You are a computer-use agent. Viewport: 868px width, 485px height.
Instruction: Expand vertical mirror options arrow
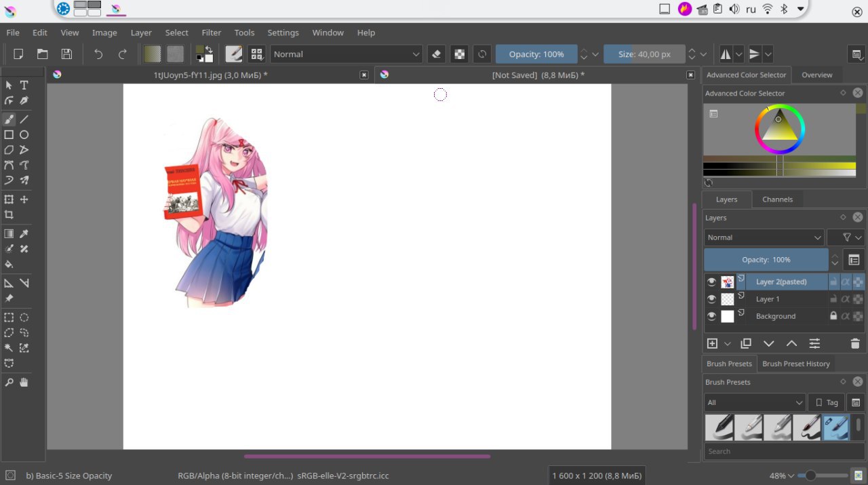[768, 54]
